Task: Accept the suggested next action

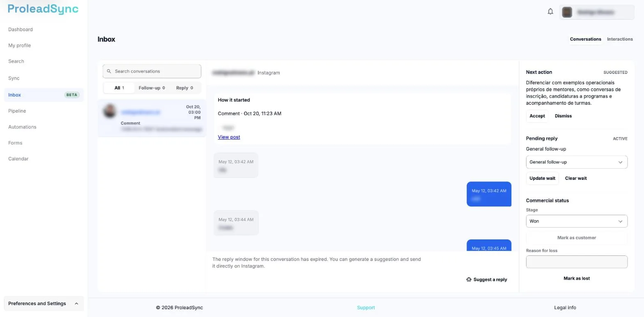Action: click(x=537, y=116)
